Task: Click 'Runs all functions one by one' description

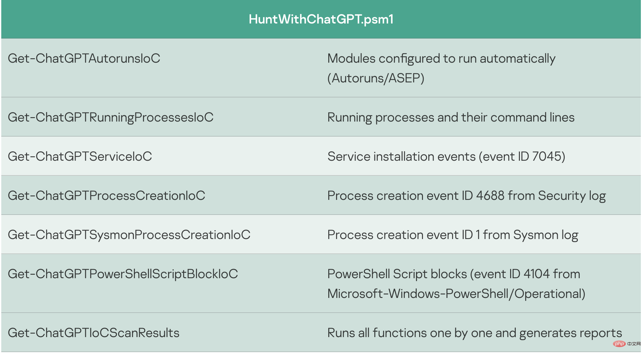Action: tap(475, 333)
